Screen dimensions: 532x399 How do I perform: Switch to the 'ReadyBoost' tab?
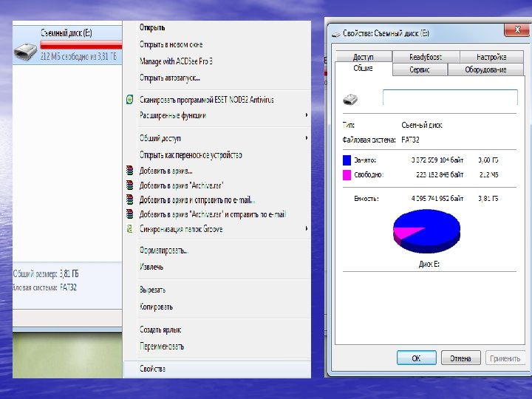(426, 57)
